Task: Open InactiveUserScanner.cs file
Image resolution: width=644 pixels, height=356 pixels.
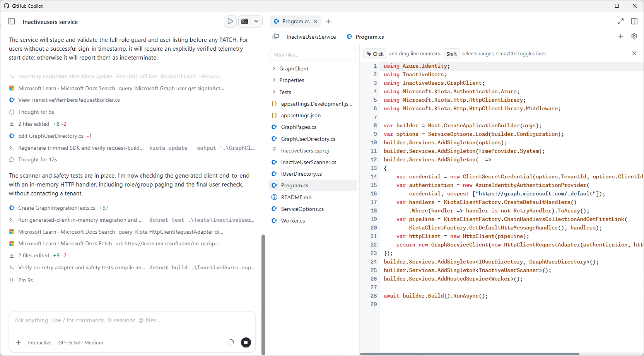Action: [x=313, y=162]
